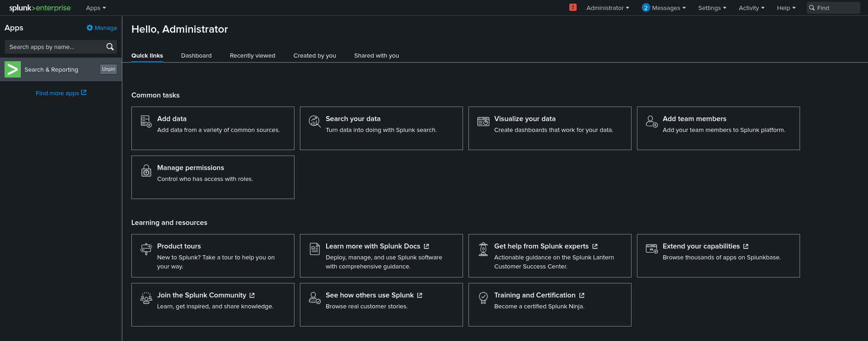Unpin the Search & Reporting app
868x341 pixels.
tap(108, 69)
